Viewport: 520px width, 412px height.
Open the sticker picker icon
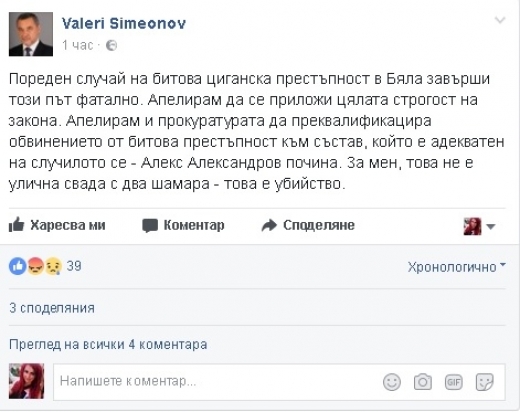(x=484, y=382)
